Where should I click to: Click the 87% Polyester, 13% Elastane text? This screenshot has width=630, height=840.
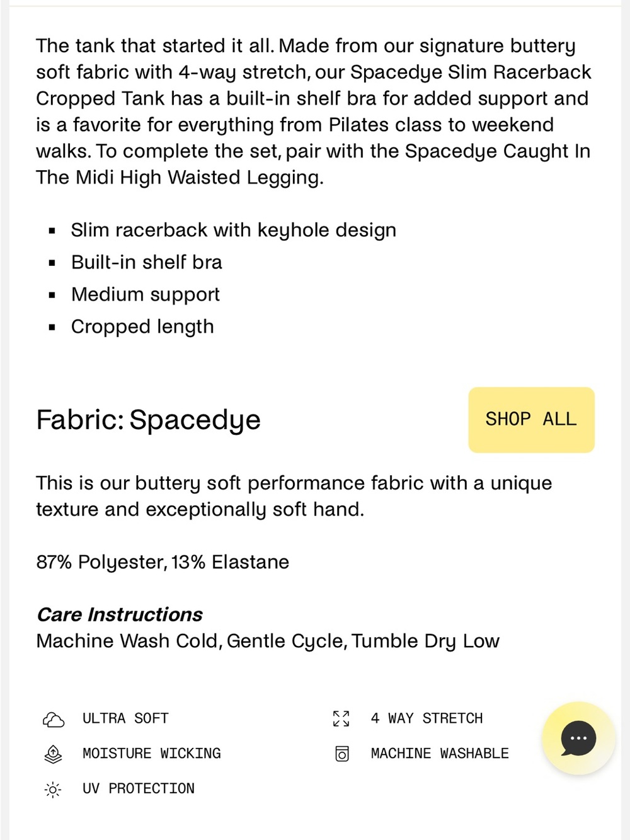[163, 562]
